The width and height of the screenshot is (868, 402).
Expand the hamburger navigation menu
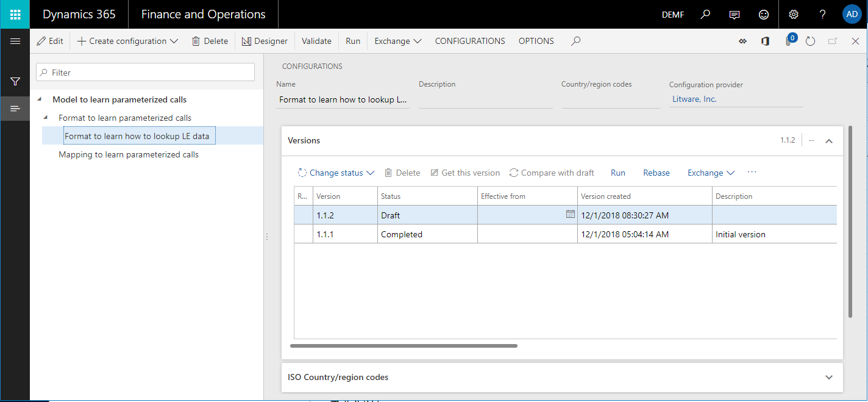[x=15, y=41]
